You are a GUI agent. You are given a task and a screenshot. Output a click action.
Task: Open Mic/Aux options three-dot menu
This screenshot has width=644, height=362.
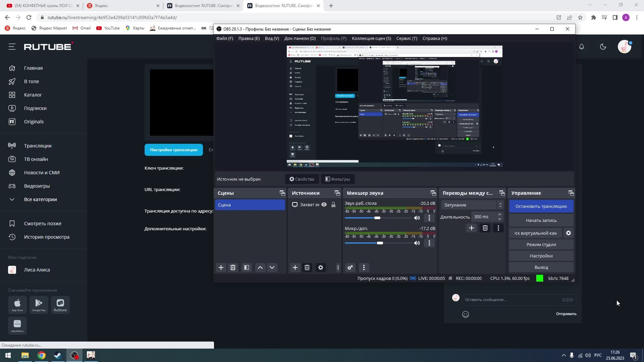[429, 243]
